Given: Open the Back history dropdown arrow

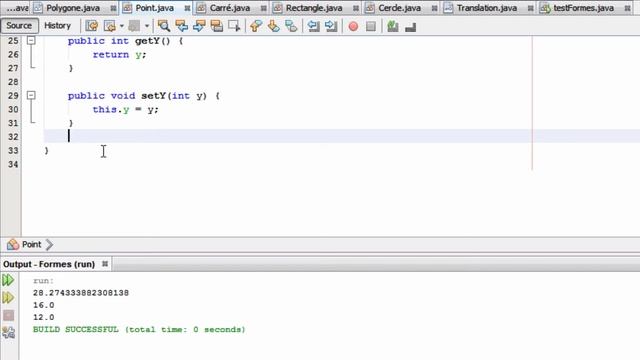Looking at the screenshot, I should coord(122,26).
